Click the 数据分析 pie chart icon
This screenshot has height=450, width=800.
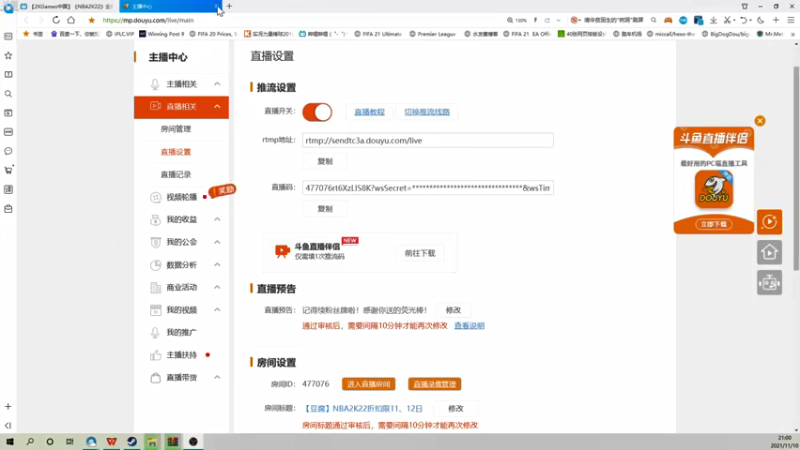click(x=155, y=265)
